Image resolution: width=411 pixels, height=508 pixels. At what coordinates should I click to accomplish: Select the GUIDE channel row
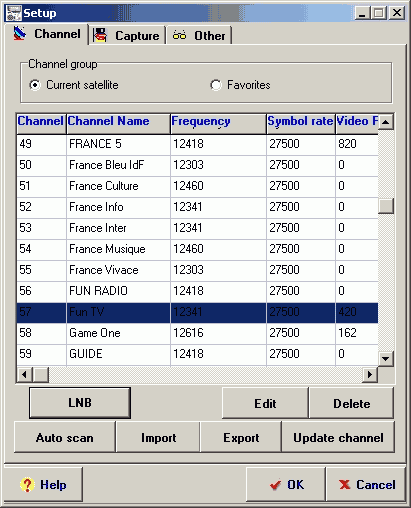click(x=197, y=354)
